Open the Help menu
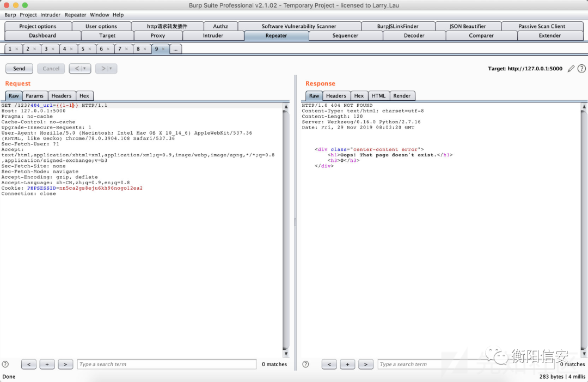 118,15
